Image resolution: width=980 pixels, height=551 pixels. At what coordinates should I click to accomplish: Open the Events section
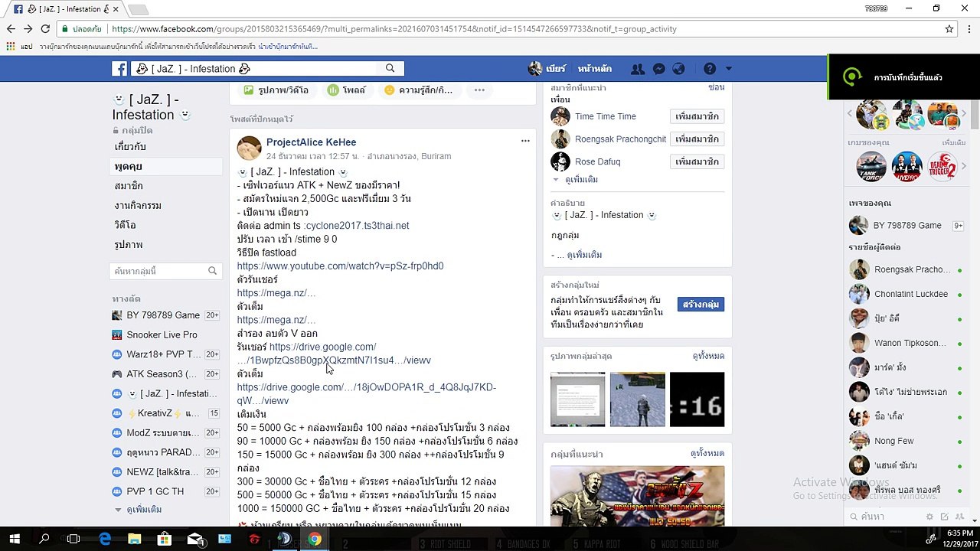138,205
